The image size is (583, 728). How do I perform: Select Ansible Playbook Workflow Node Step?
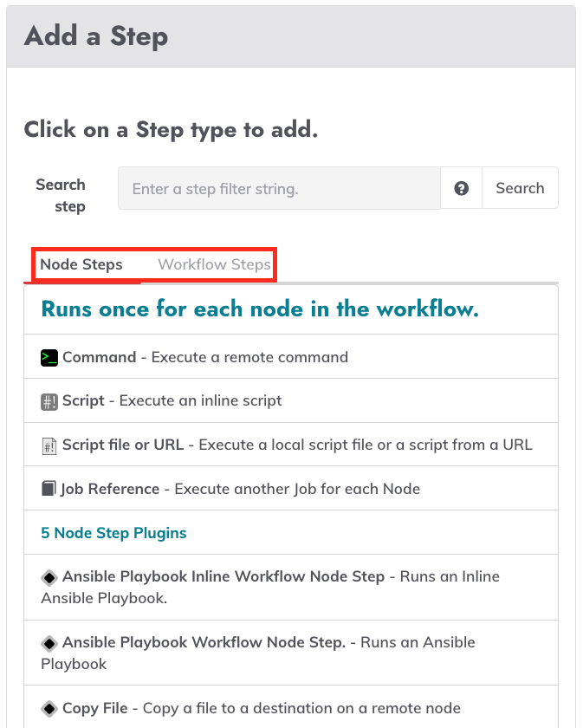click(291, 653)
